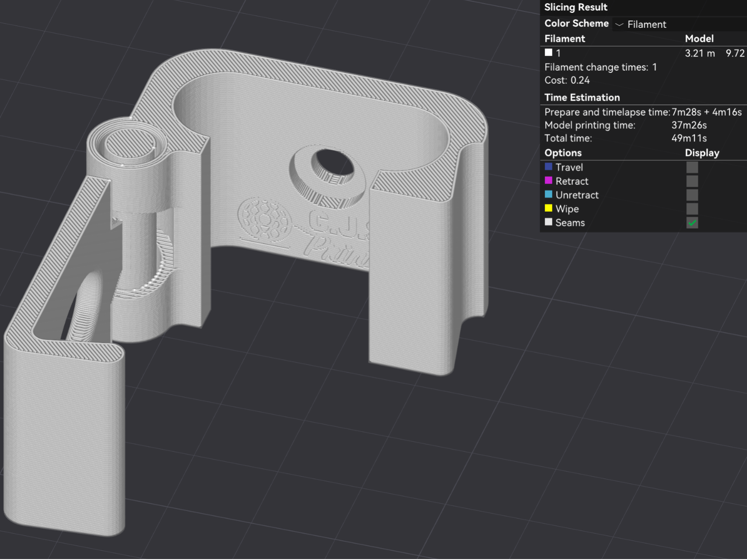
Task: Enable the Travel display checkbox
Action: 692,167
